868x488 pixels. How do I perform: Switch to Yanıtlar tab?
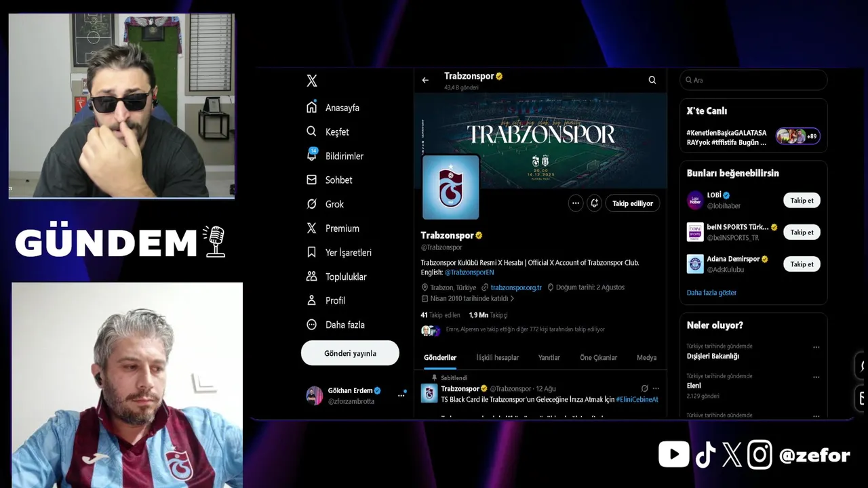pos(549,357)
